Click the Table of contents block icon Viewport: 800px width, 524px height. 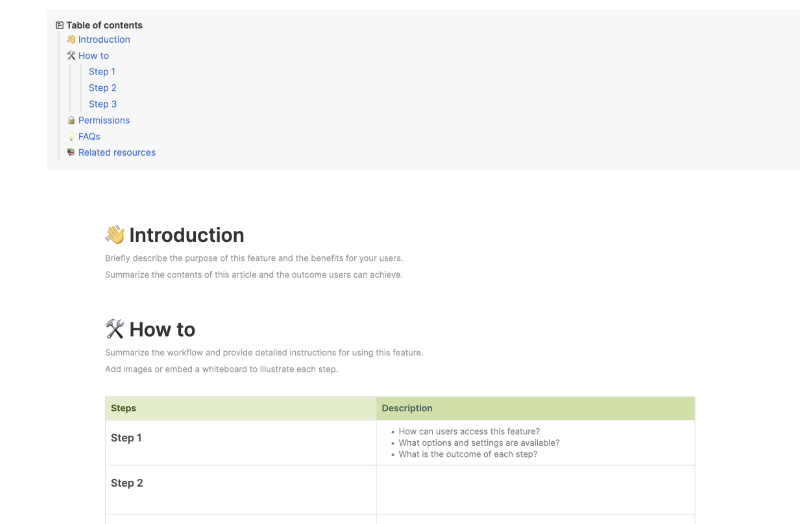pos(60,25)
